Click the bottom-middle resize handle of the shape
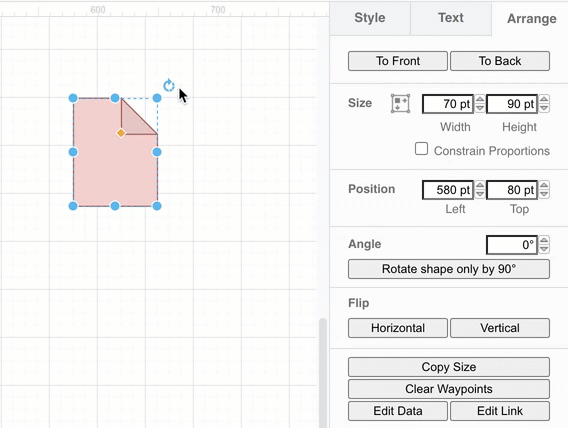This screenshot has height=428, width=568. (115, 206)
